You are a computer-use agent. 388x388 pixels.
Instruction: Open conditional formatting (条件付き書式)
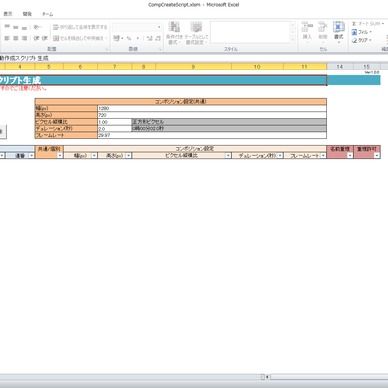(x=174, y=33)
